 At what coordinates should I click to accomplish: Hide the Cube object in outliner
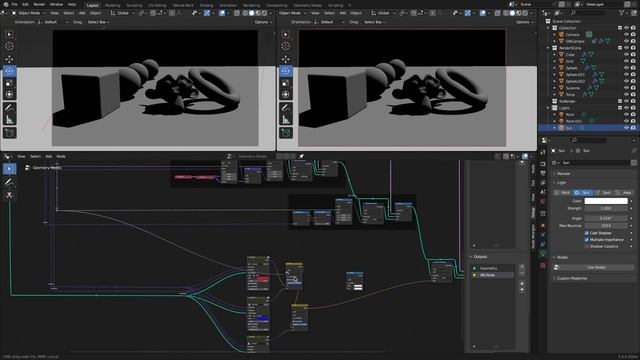[x=626, y=55]
